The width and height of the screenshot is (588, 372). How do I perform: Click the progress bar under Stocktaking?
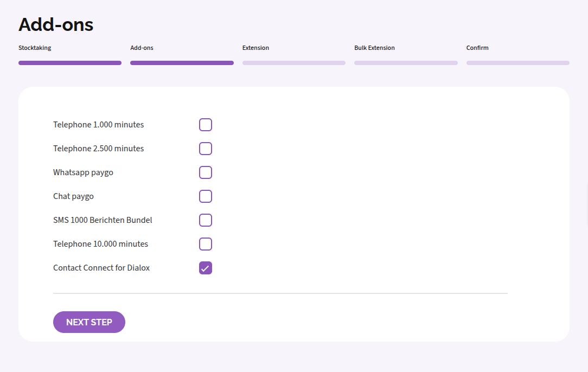pos(70,63)
